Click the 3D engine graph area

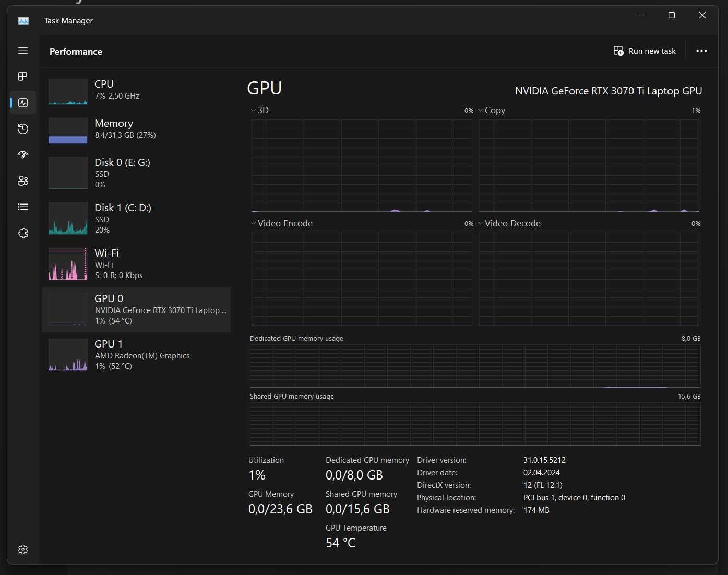click(x=362, y=165)
